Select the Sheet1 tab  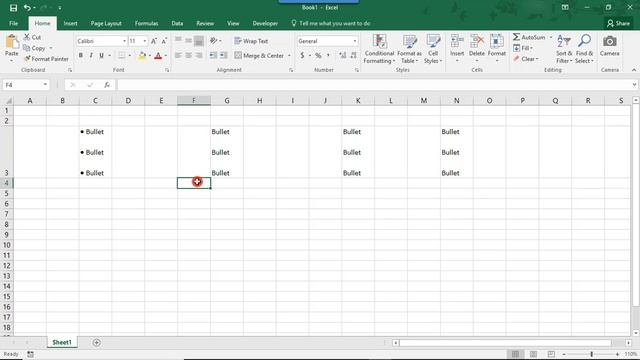pyautogui.click(x=62, y=342)
